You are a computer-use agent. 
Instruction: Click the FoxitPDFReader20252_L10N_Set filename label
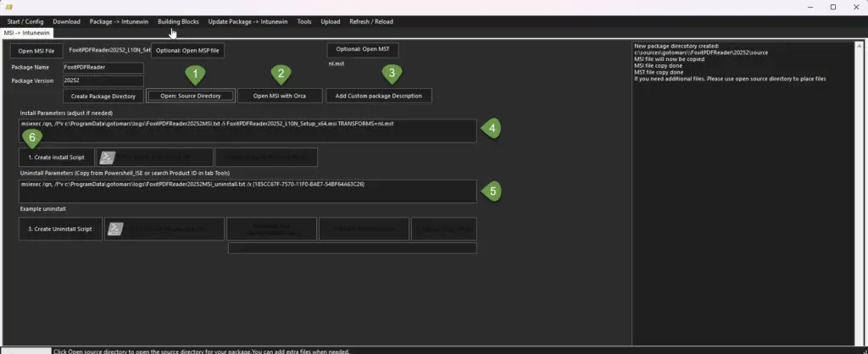[109, 50]
